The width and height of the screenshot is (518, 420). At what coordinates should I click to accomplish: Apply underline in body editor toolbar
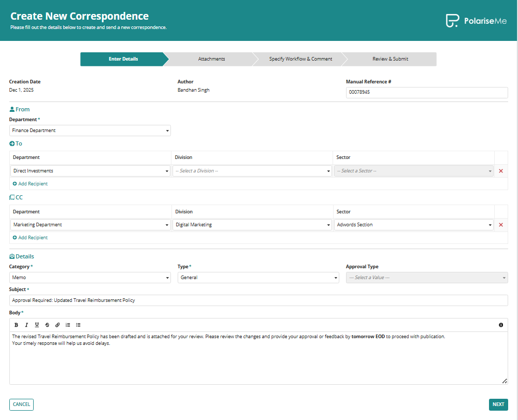click(37, 325)
